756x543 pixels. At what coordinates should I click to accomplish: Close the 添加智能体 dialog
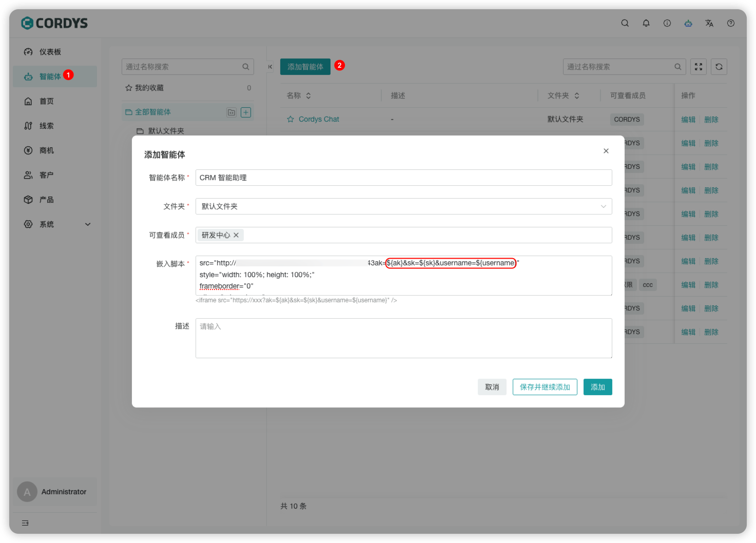[606, 151]
